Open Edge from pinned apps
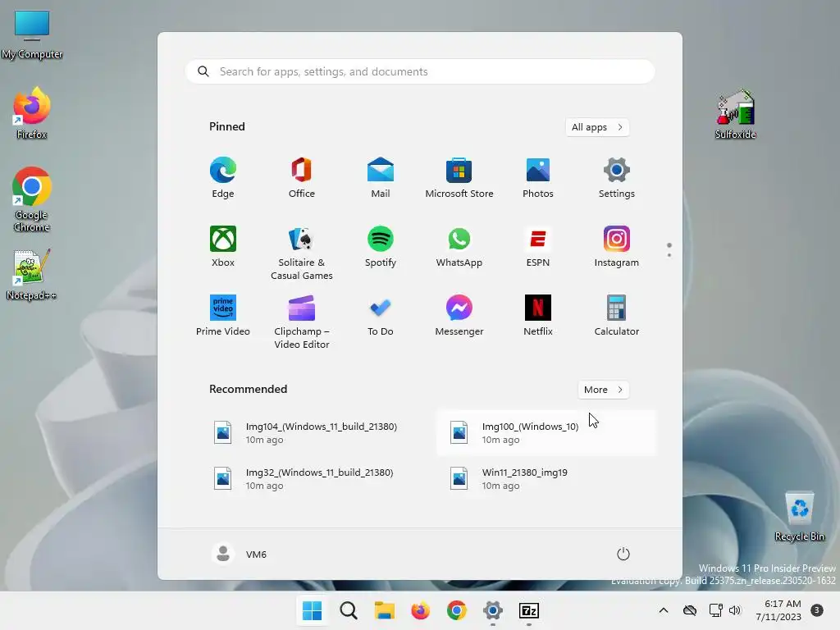Screen dimensions: 840x630 point(223,178)
